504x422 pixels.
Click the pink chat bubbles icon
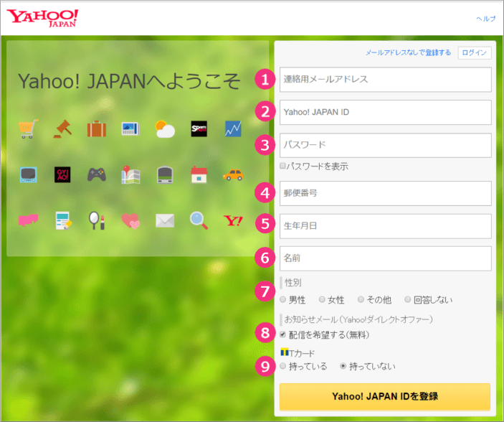point(28,220)
